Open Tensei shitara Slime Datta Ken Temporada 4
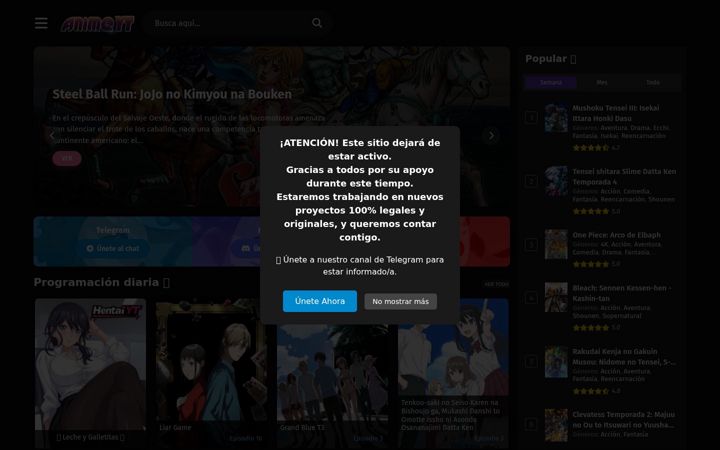Screen dimensions: 720x450 (x=624, y=176)
